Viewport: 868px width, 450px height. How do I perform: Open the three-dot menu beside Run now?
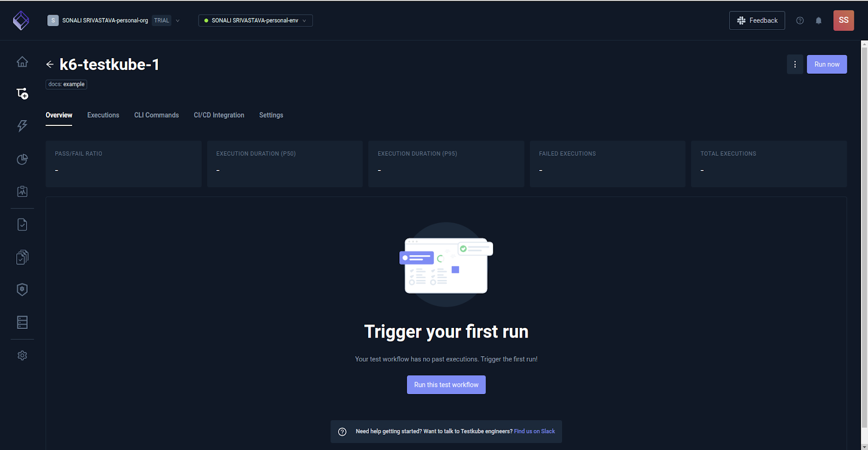click(x=795, y=64)
